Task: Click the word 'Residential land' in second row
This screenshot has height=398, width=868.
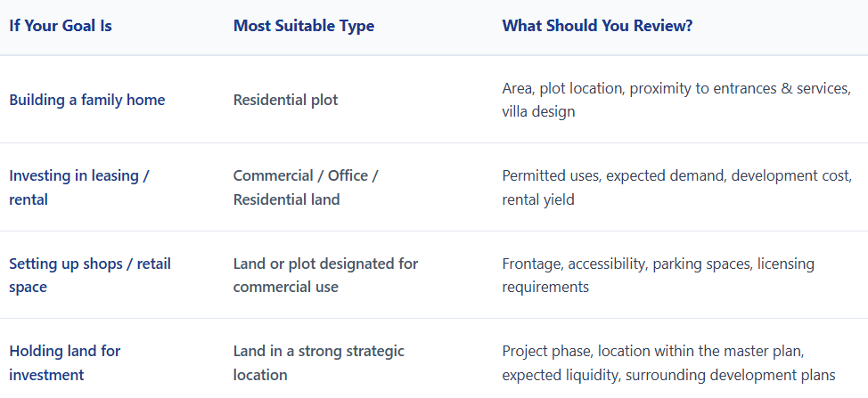Action: [x=286, y=199]
